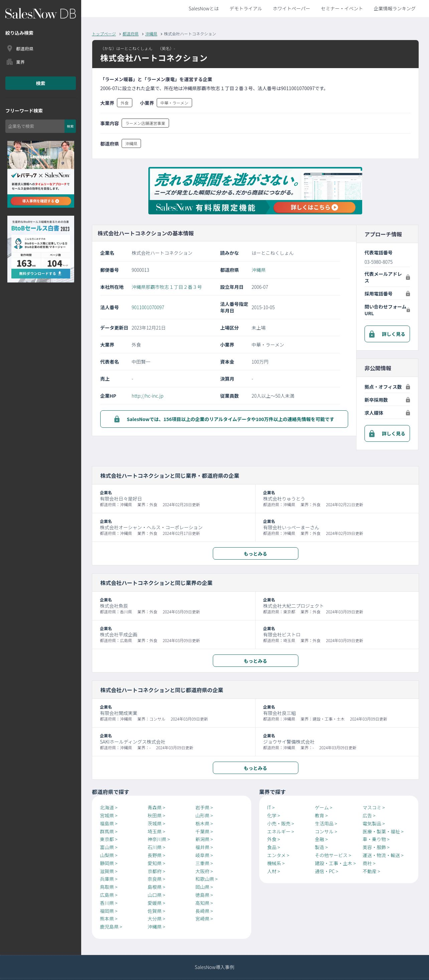Open the BtoBセールス白書 2023 banner
The image size is (429, 980).
[x=41, y=249]
